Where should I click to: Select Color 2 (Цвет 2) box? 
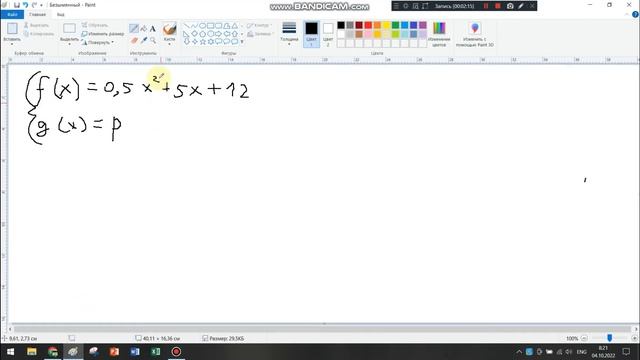[x=328, y=34]
